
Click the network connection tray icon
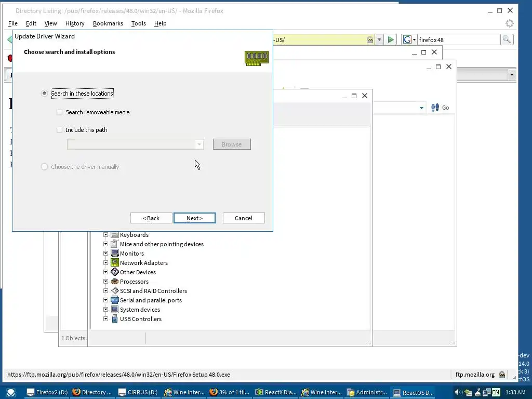[x=486, y=393]
